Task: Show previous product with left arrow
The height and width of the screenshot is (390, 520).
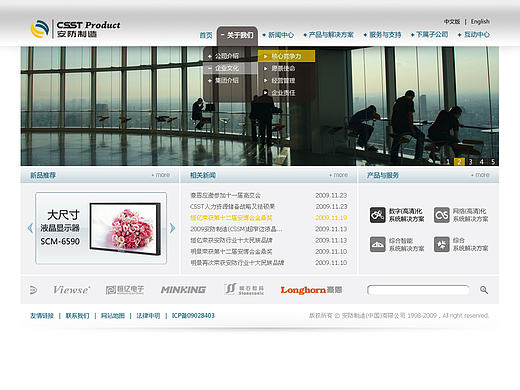Action: [x=30, y=228]
